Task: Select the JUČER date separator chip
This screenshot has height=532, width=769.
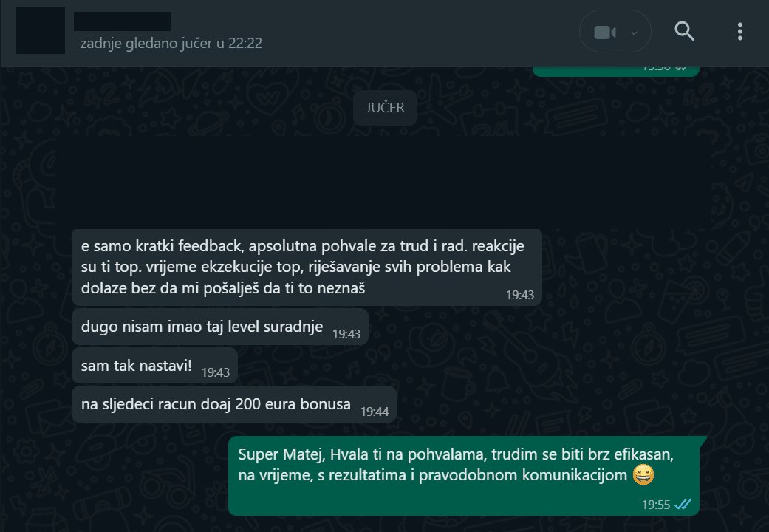Action: 385,107
